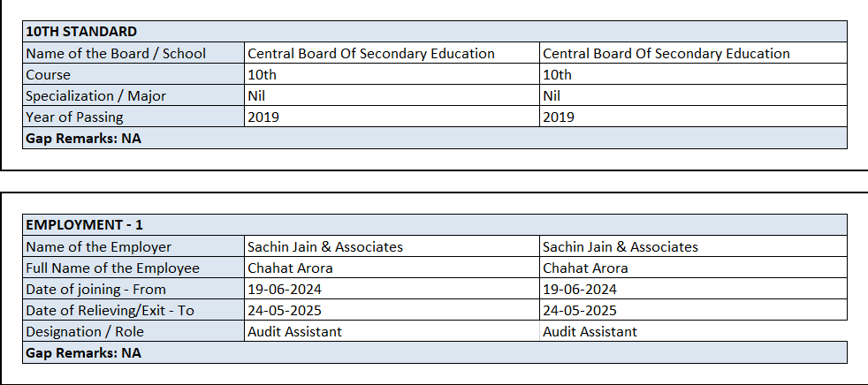Click Gap Remarks row under EMPLOYMENT - 1

coord(84,352)
